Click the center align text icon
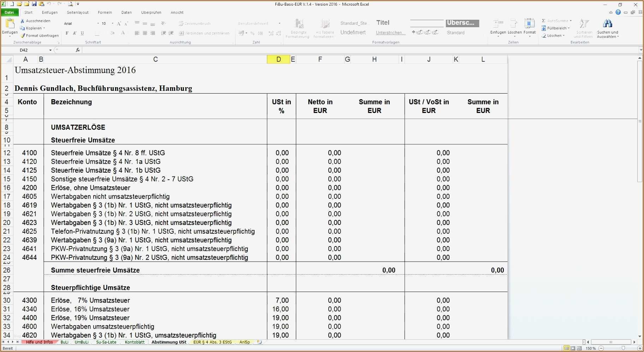Screen dimensions: 644x352 click(145, 33)
